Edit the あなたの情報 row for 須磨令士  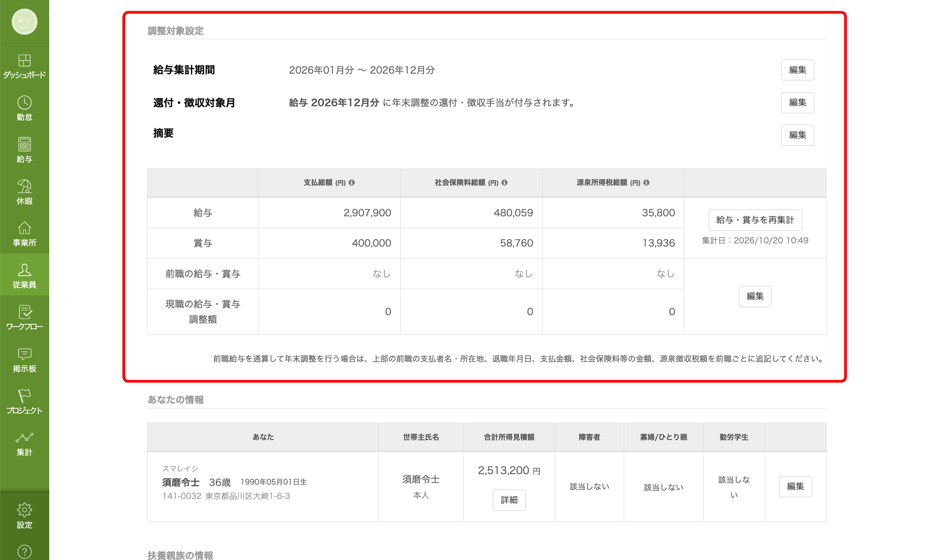(x=795, y=486)
